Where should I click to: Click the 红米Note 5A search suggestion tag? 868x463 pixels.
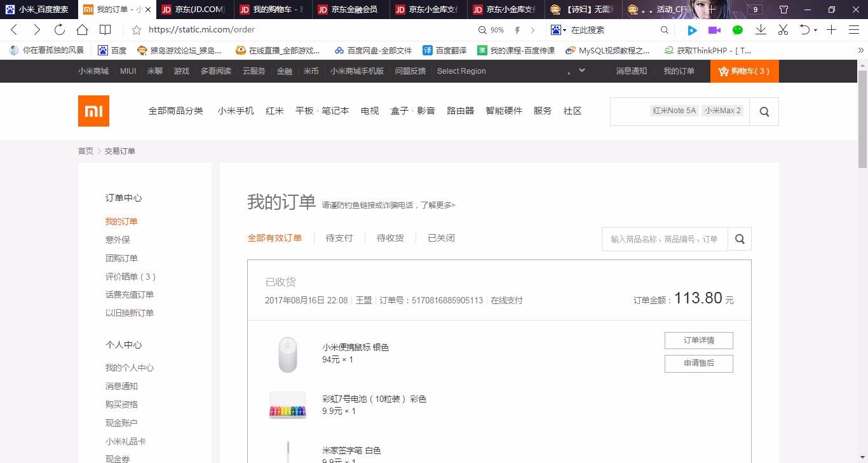(x=674, y=111)
